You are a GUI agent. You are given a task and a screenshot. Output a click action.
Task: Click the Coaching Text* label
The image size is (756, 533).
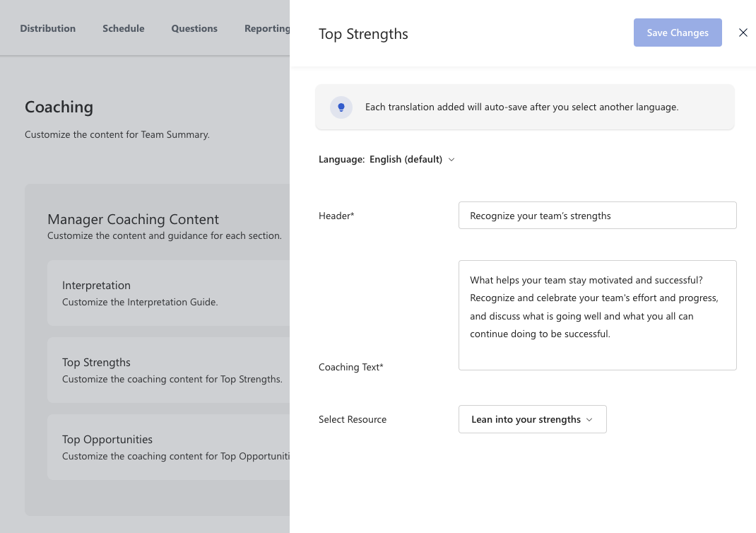(x=351, y=367)
